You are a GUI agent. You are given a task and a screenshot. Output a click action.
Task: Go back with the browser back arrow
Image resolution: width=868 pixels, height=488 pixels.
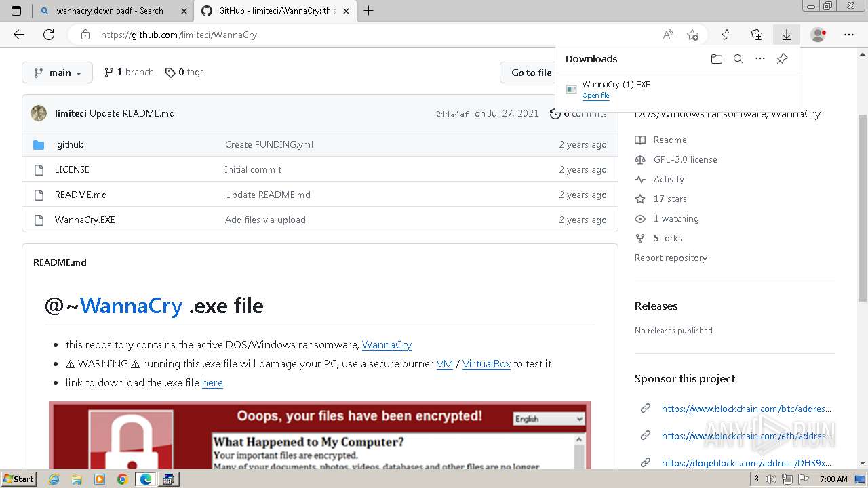tap(19, 35)
